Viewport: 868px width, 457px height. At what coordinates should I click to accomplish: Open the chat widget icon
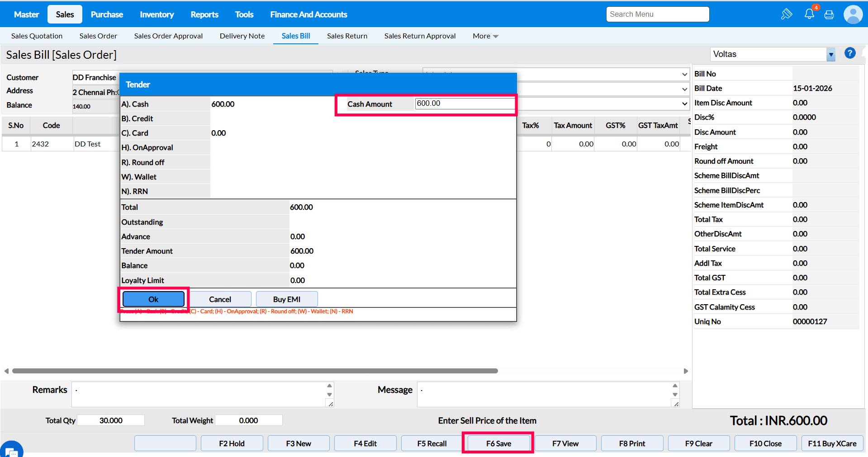pos(11,450)
